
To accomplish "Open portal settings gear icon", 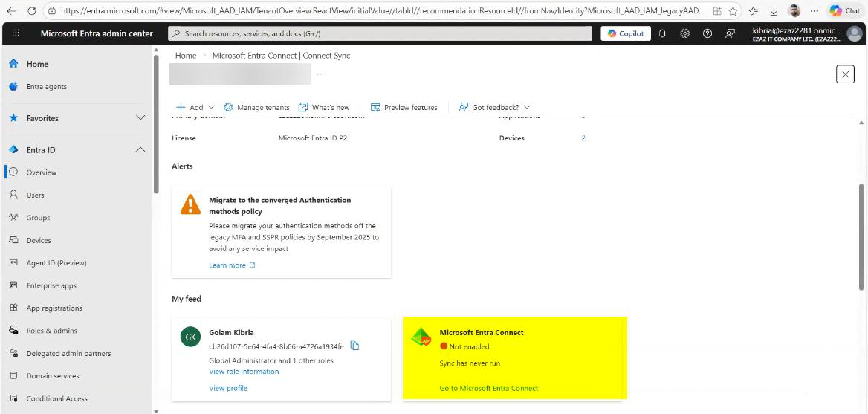I will pos(684,33).
